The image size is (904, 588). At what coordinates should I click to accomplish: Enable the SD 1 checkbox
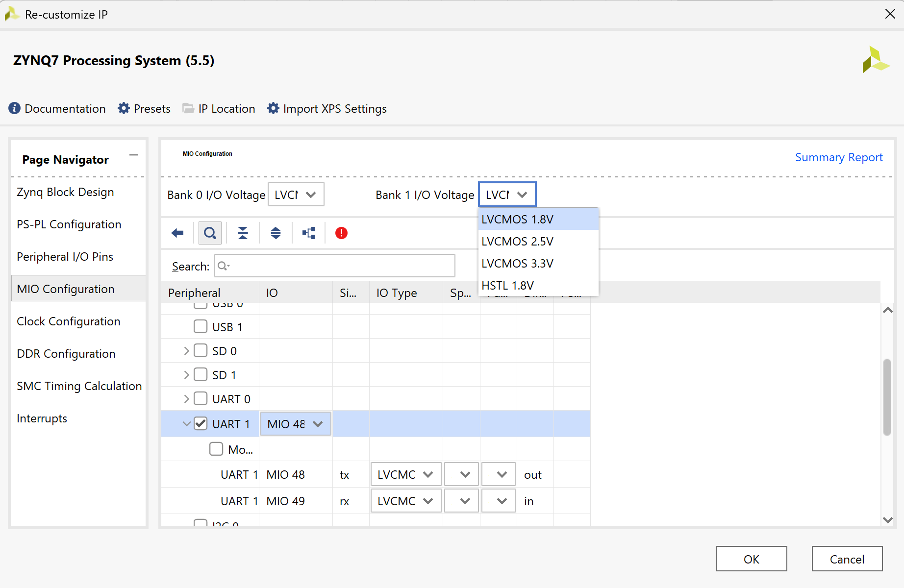pyautogui.click(x=201, y=374)
